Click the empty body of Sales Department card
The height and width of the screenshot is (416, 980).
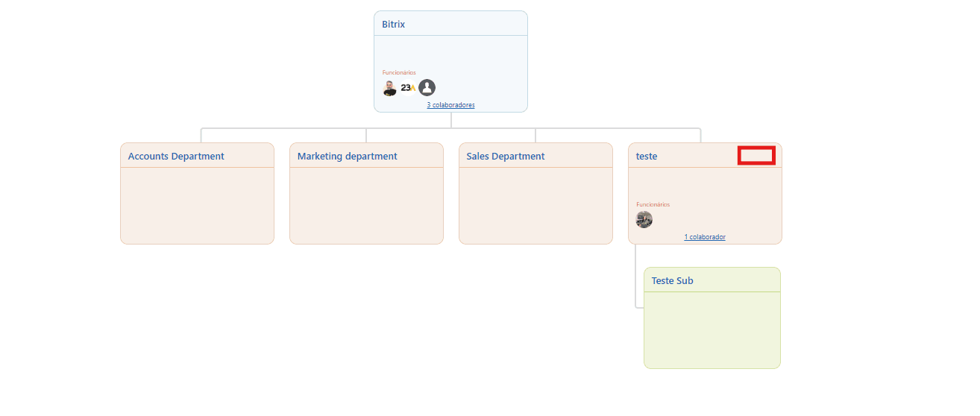pos(535,205)
